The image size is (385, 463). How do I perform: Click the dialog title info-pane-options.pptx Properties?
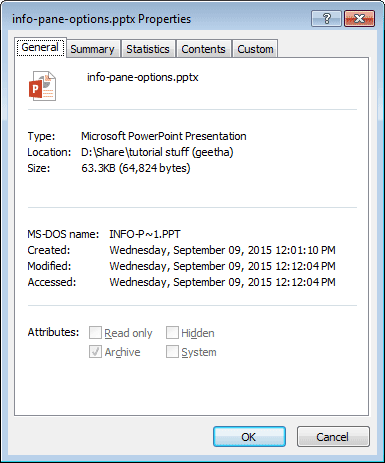[101, 19]
